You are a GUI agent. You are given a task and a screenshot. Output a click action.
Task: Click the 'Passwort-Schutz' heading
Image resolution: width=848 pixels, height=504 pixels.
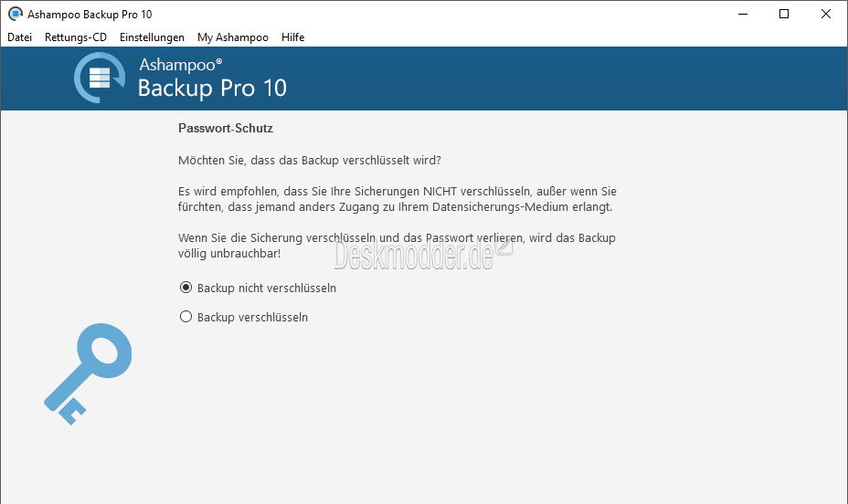point(226,129)
